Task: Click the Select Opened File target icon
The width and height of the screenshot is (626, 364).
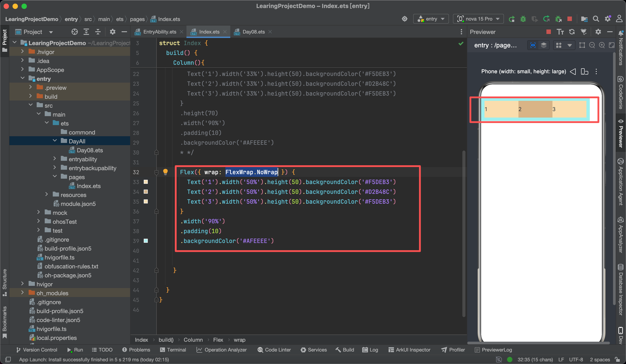Action: (74, 32)
